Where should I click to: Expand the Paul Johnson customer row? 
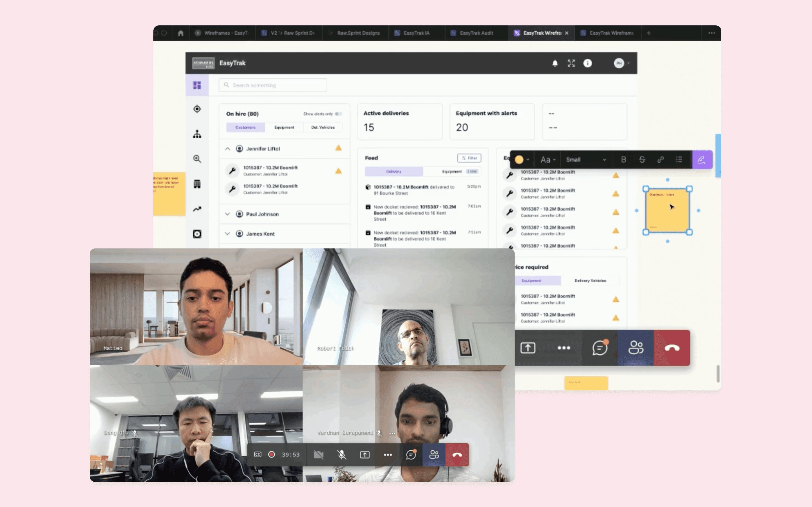click(x=228, y=214)
